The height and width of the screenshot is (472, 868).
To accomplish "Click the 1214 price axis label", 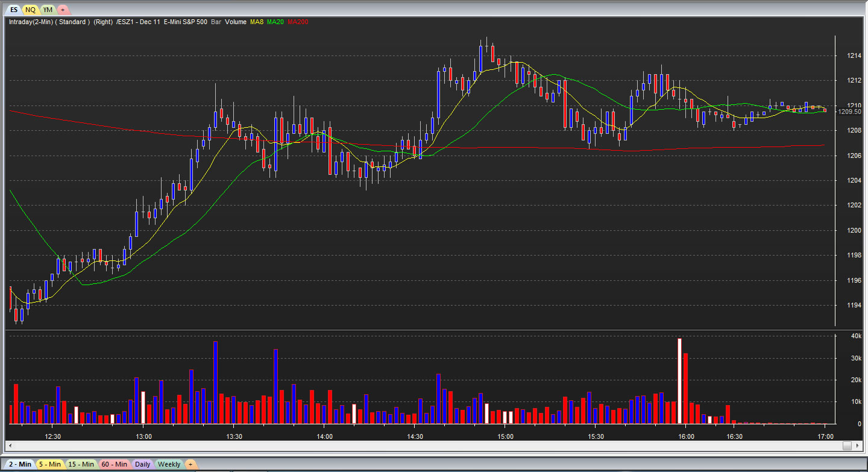I will [854, 55].
